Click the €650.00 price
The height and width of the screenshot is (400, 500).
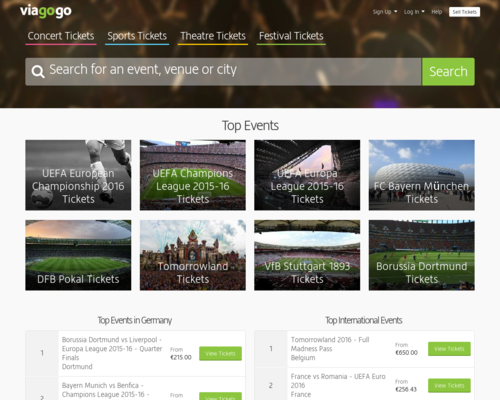click(x=406, y=353)
